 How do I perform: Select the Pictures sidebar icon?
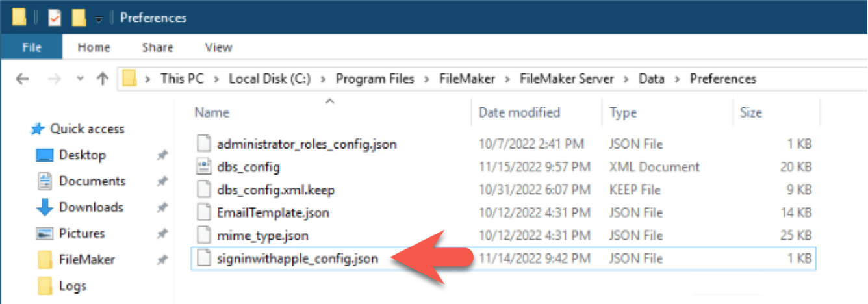click(x=44, y=233)
